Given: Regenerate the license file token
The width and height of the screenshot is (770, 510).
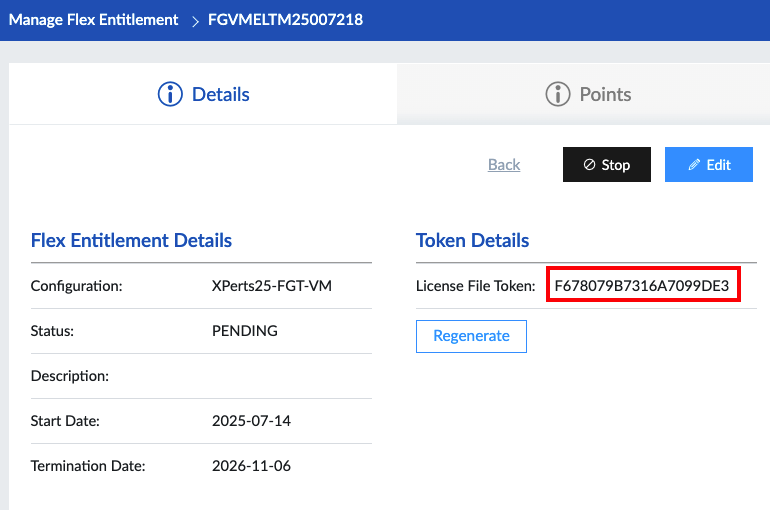Looking at the screenshot, I should (471, 336).
